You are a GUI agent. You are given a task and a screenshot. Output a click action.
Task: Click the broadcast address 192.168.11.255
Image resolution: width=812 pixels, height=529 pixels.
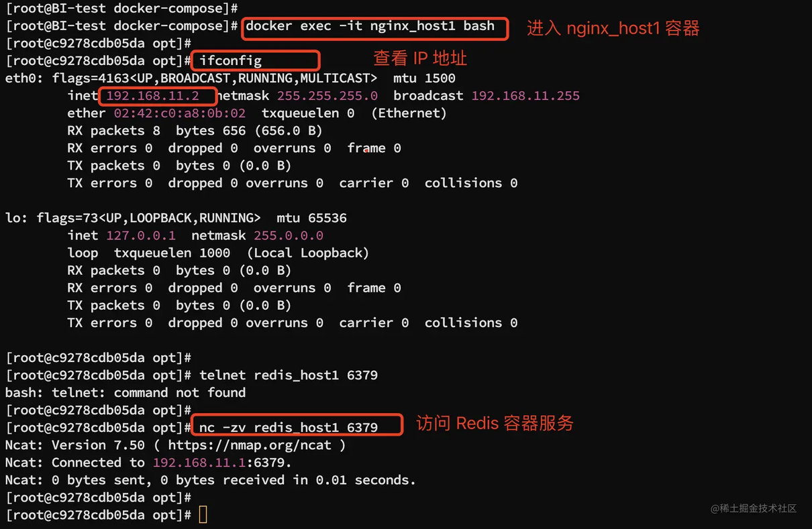(525, 96)
